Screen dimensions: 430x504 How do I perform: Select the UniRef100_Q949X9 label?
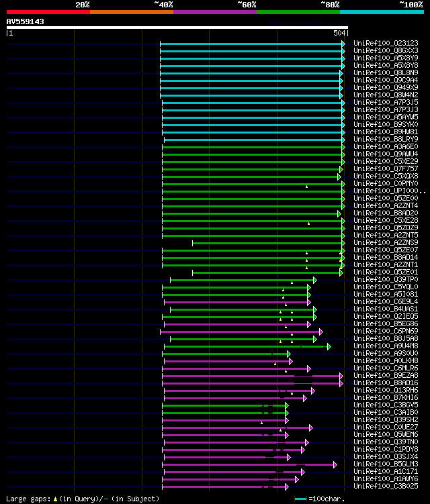pyautogui.click(x=386, y=88)
